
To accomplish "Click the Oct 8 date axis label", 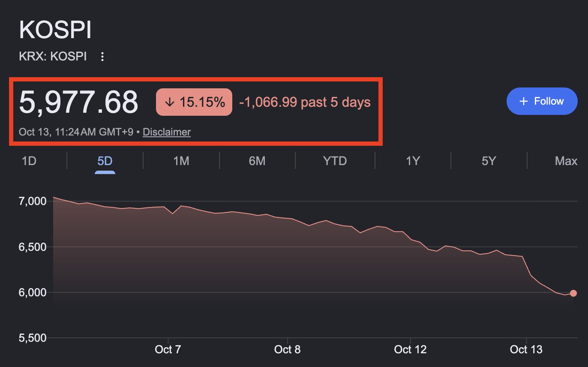I will (287, 349).
